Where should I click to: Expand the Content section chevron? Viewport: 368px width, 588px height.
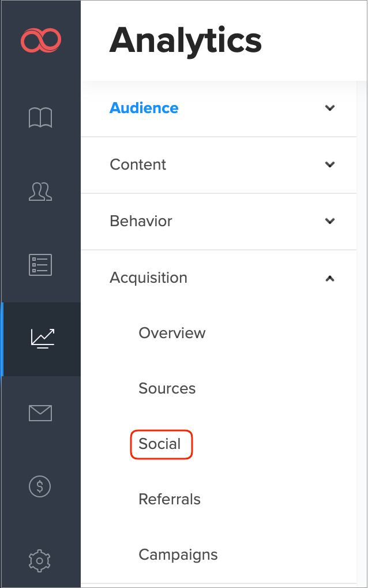pyautogui.click(x=330, y=164)
